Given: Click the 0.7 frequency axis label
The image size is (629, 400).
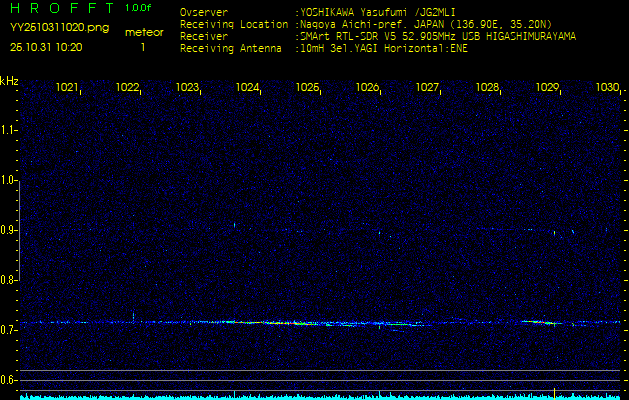Looking at the screenshot, I should click(9, 330).
